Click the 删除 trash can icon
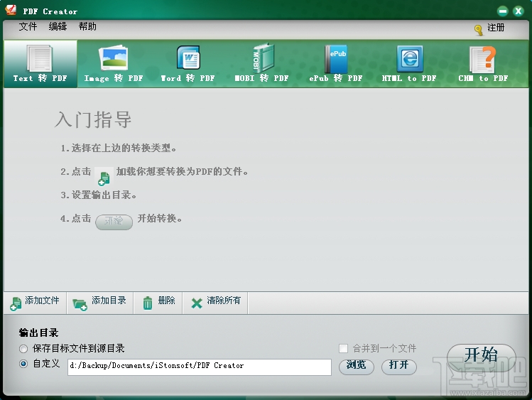The width and height of the screenshot is (532, 400). (148, 303)
